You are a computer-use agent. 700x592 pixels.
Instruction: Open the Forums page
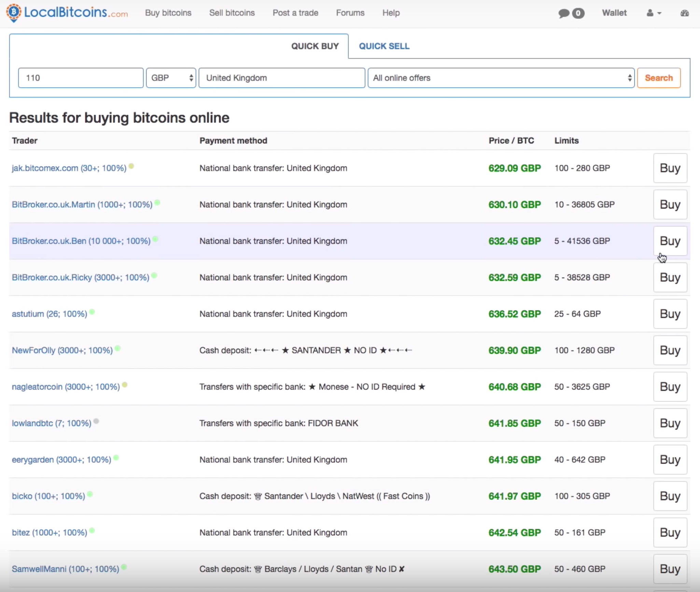pos(350,13)
